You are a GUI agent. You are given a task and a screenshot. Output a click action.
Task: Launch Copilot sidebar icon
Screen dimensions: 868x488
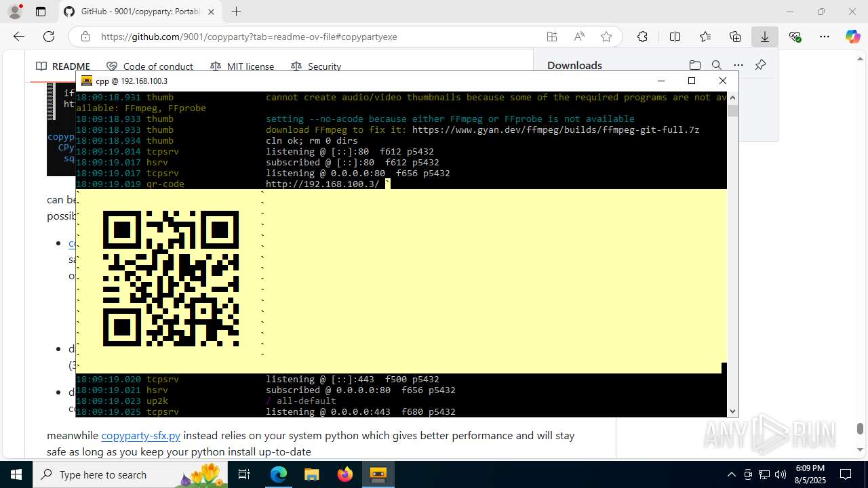coord(852,37)
